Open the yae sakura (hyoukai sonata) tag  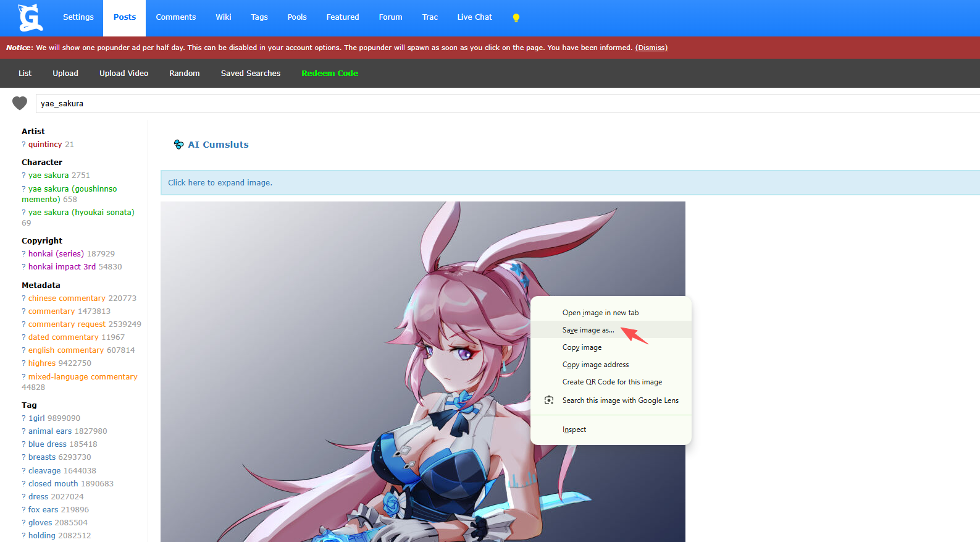coord(82,213)
